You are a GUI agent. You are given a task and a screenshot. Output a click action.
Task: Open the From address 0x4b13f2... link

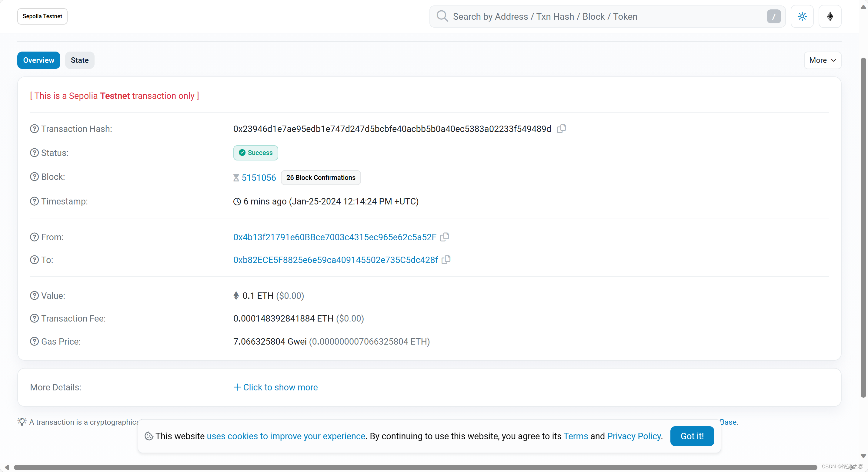[335, 237]
